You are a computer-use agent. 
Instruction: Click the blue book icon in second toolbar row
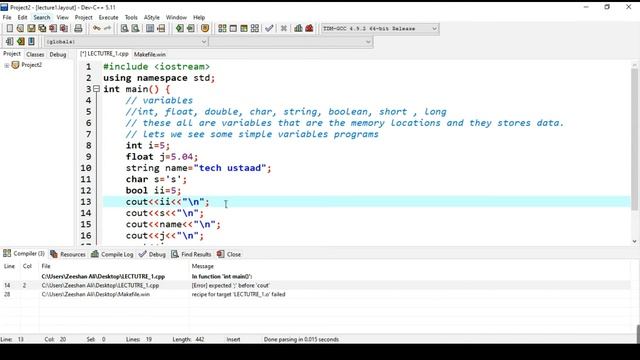click(31, 41)
